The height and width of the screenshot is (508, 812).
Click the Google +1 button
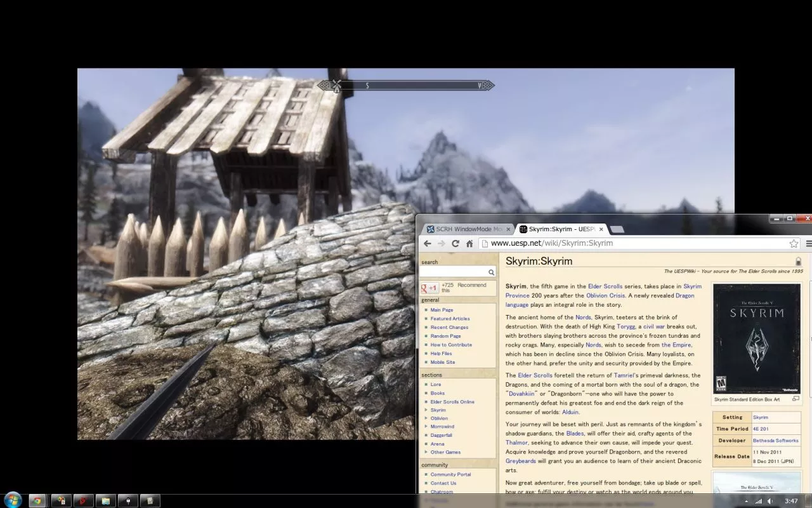point(429,288)
